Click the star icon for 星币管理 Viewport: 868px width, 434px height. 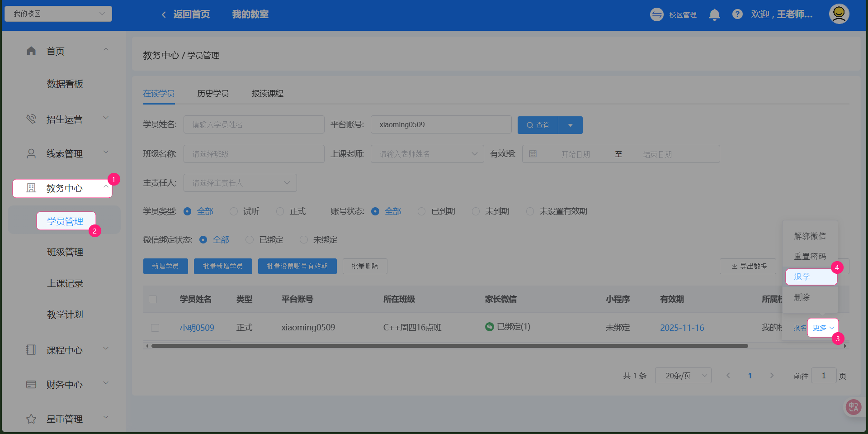(31, 419)
